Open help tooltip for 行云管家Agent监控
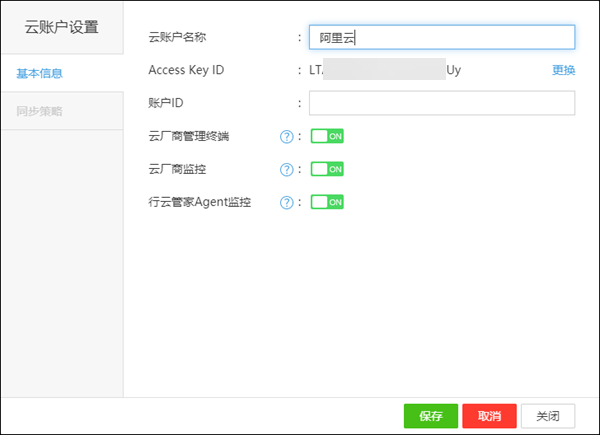Viewport: 600px width, 435px height. click(286, 202)
